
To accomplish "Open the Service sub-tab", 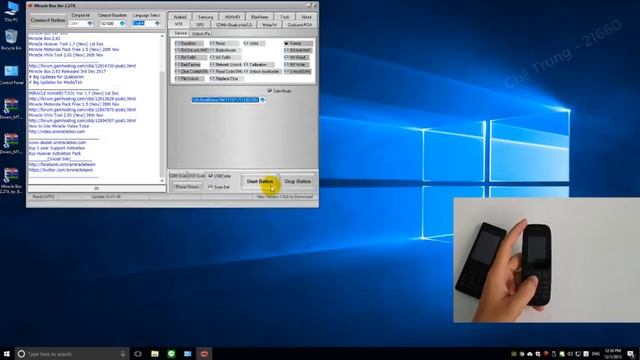I will [x=180, y=33].
